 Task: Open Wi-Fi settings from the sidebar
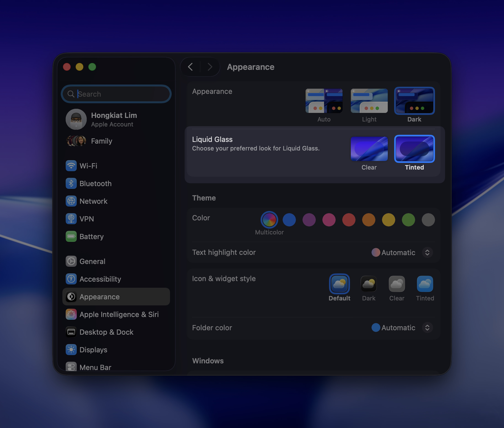pyautogui.click(x=88, y=166)
